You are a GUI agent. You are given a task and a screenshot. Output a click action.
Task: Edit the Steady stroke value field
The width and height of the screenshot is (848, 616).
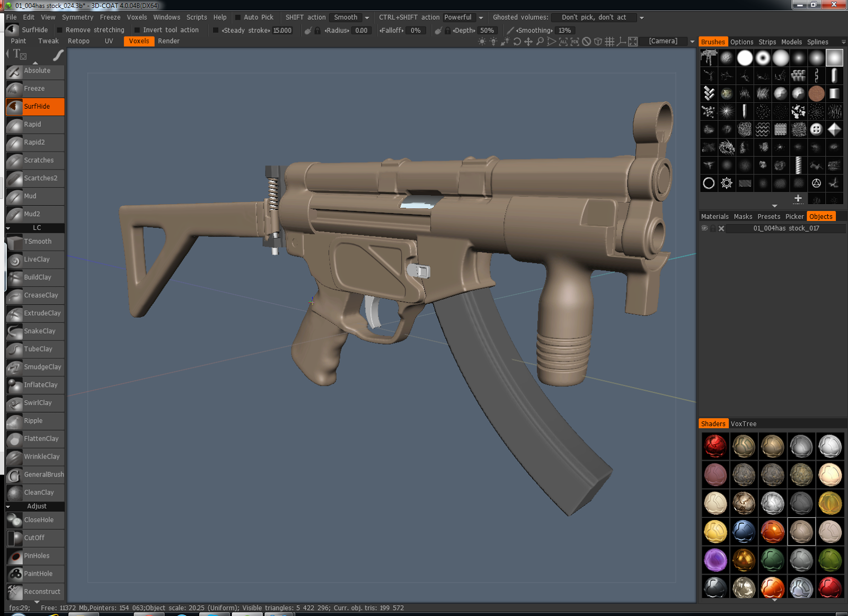click(x=282, y=31)
